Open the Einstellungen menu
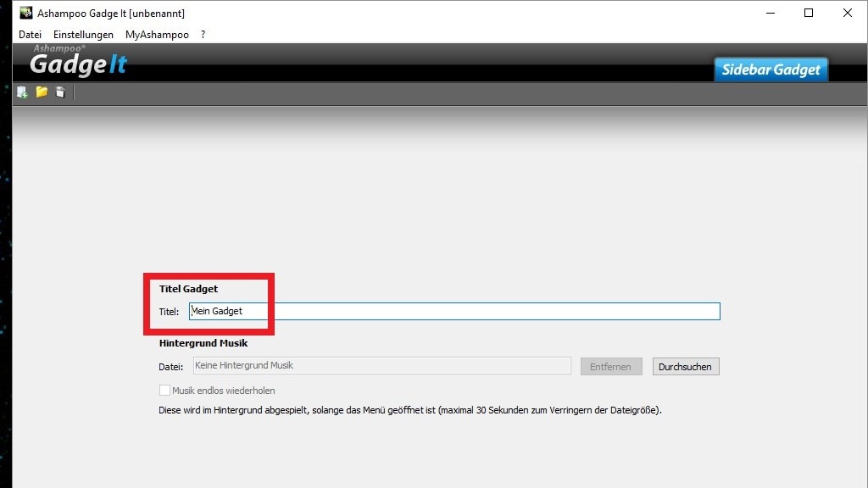 [x=83, y=35]
